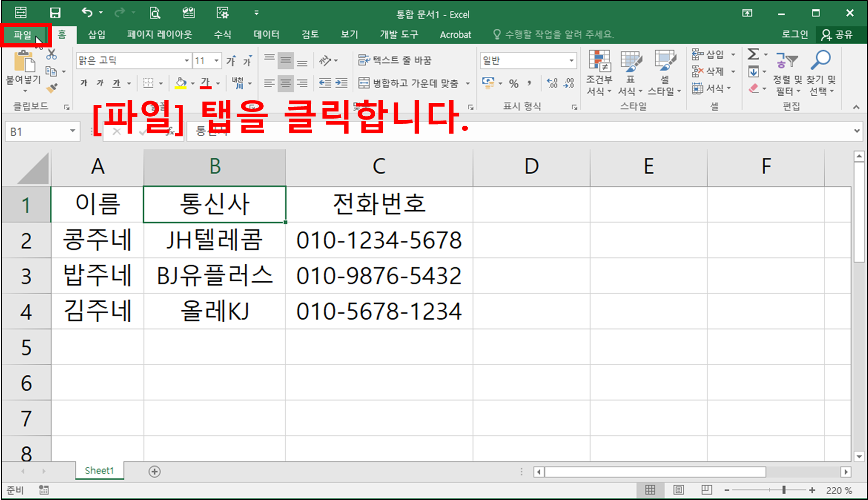Click the AutoSum sigma icon
Screen dimensions: 868x500
(753, 55)
